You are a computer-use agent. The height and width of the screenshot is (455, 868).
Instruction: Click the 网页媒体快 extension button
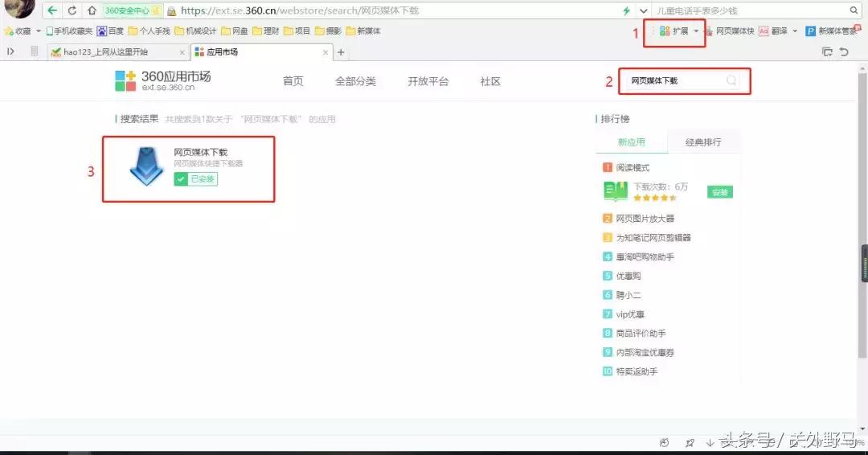[730, 31]
